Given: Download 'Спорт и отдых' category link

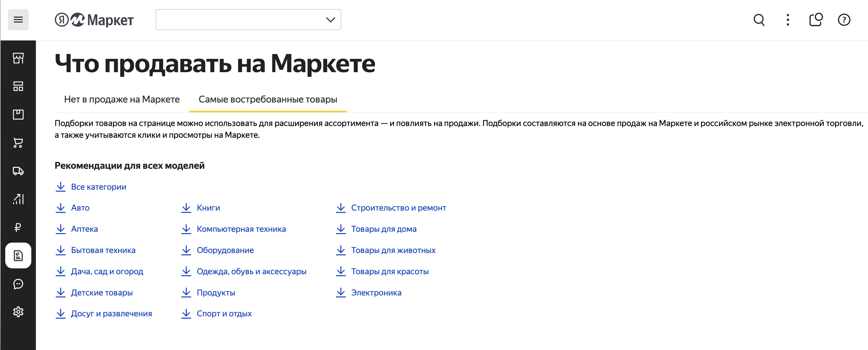Looking at the screenshot, I should click(x=216, y=313).
